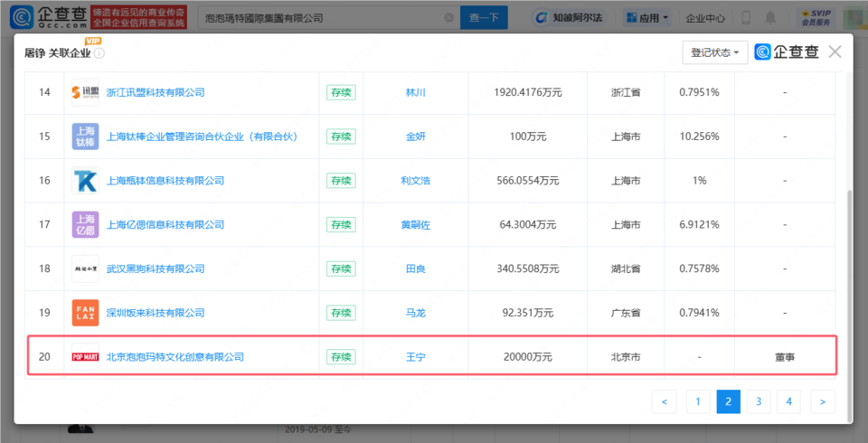The width and height of the screenshot is (868, 443).
Task: Open 上海亿偲信息科技有限公司 page
Action: 165,224
